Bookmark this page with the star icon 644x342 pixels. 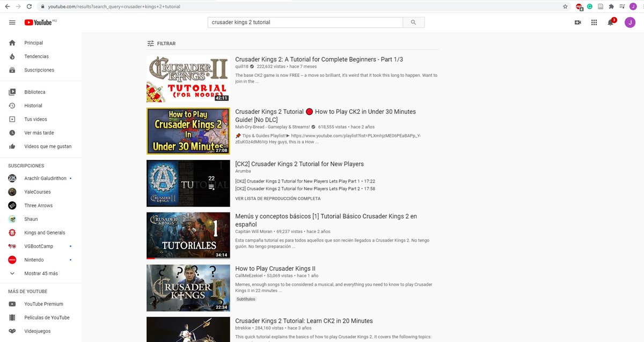[x=565, y=6]
